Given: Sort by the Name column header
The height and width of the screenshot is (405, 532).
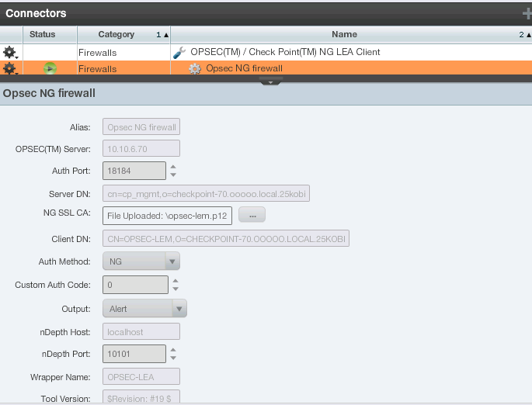Looking at the screenshot, I should [351, 35].
